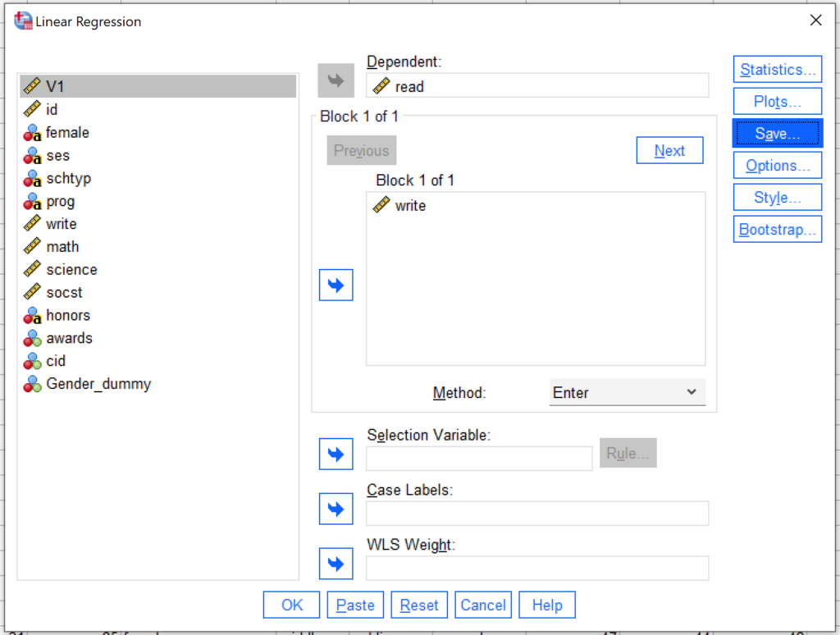Click the WLS Weight transfer arrow
The image size is (840, 635).
336,564
